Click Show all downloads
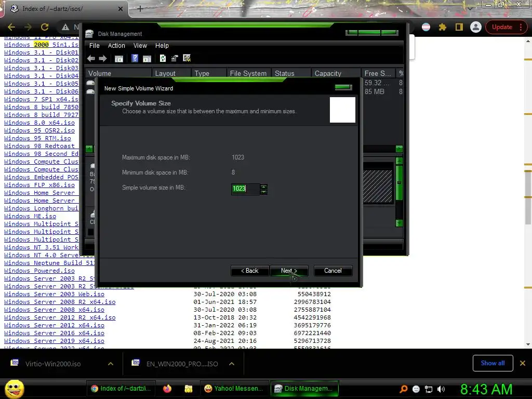 tap(493, 363)
